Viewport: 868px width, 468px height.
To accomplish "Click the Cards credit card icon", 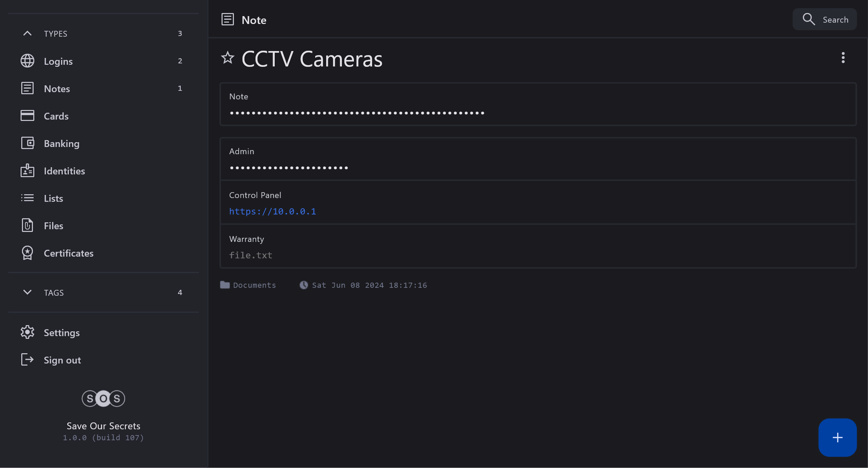I will (x=27, y=116).
